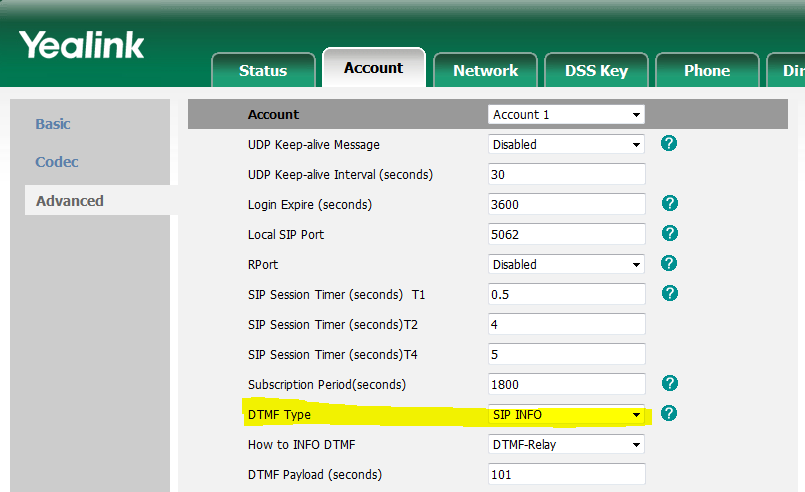This screenshot has width=805, height=492.
Task: Click help icon beside Login Expire field
Action: click(x=670, y=204)
